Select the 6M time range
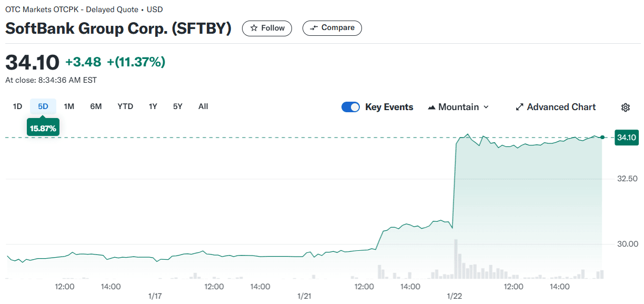Image resolution: width=644 pixels, height=304 pixels. (96, 106)
